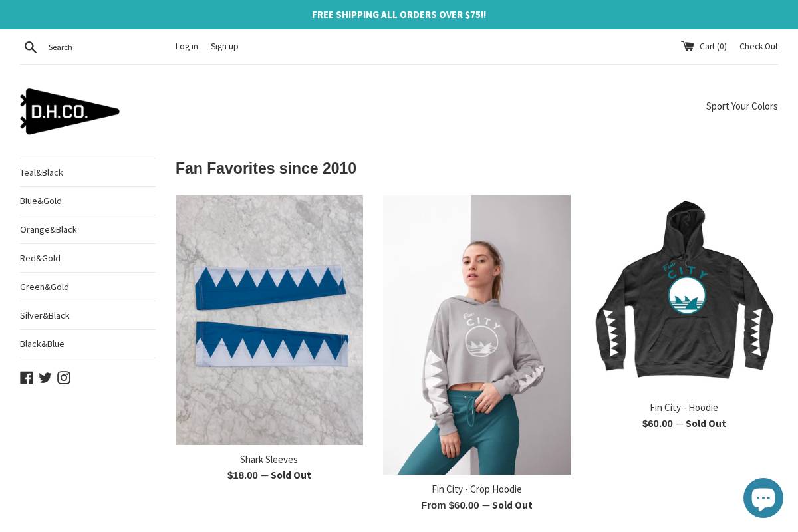Open the Instagram profile icon
Screen dimensions: 798x532
coord(64,378)
